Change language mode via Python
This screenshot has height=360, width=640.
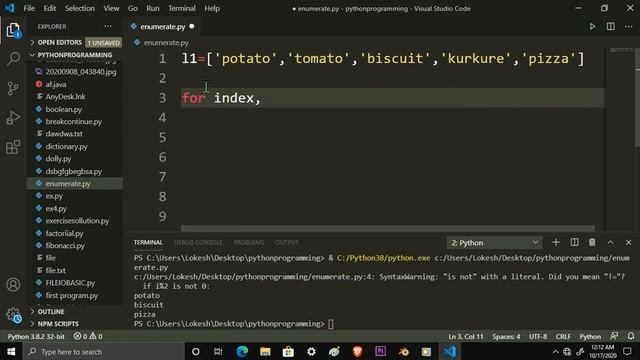point(590,336)
